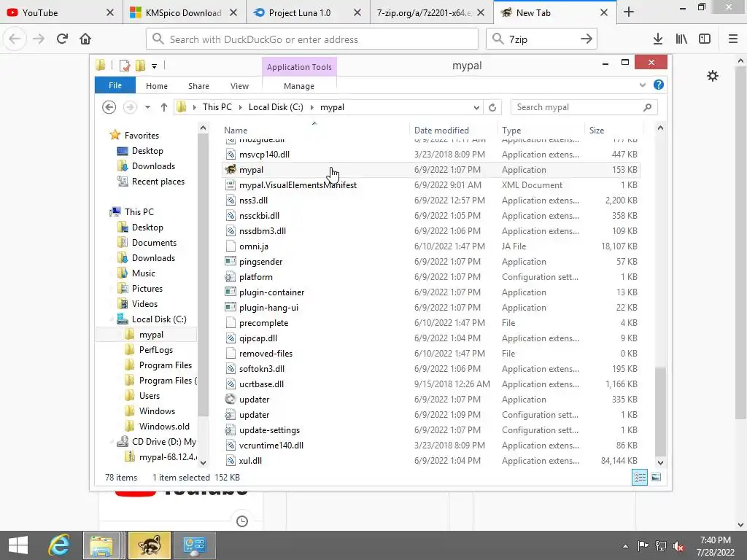Sort files by Date modified column
This screenshot has height=560, width=747.
453,130
